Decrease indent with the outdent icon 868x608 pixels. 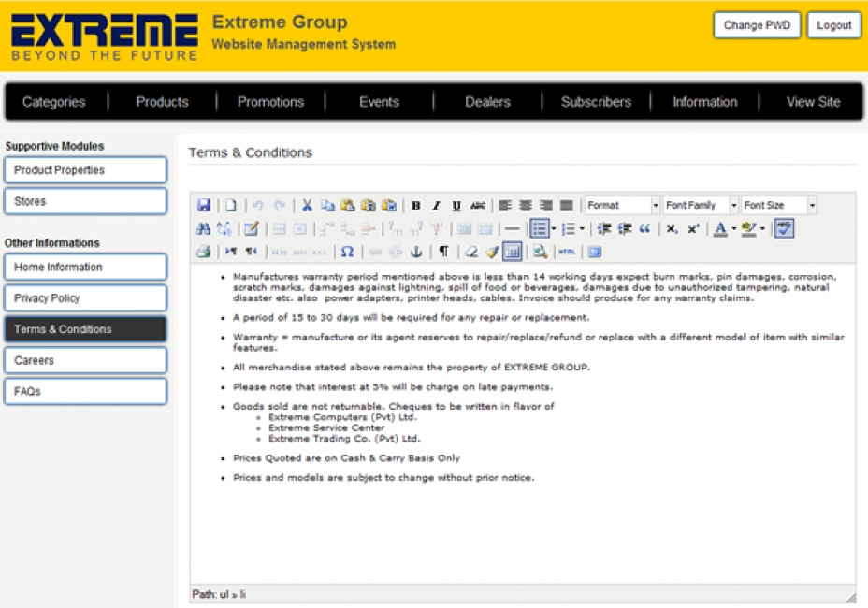pyautogui.click(x=604, y=228)
